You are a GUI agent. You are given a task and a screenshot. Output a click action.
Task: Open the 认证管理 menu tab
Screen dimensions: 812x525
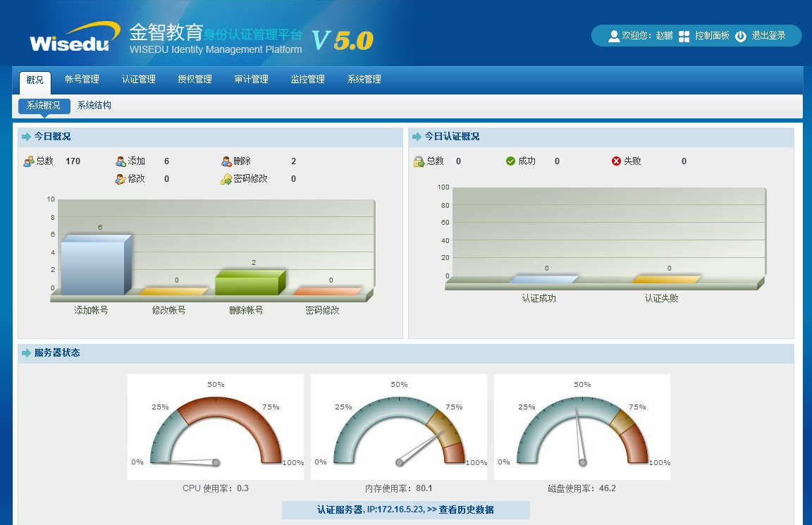point(138,80)
